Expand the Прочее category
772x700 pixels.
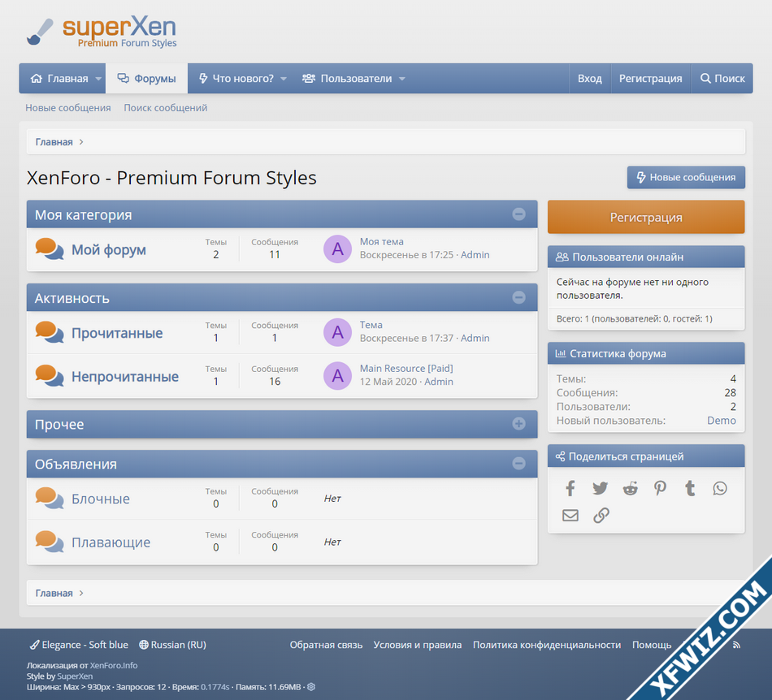click(x=519, y=424)
